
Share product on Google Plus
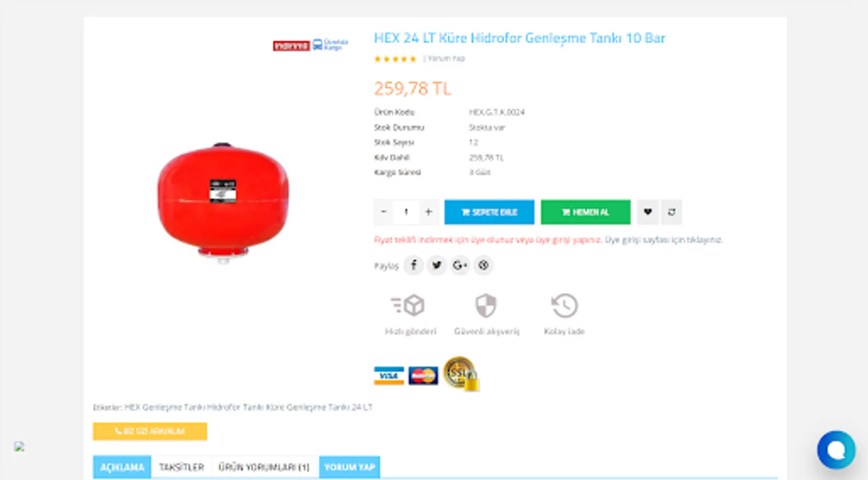coord(460,265)
